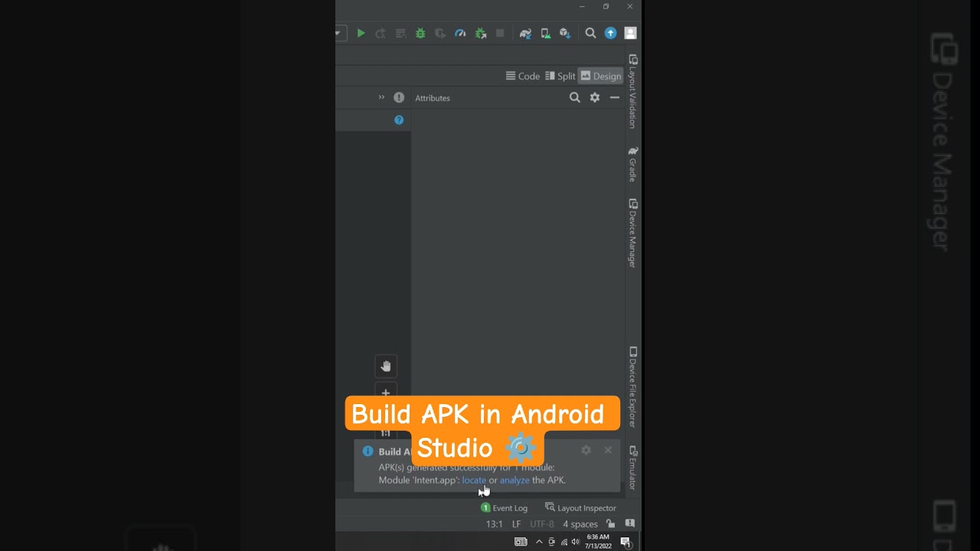
Task: Click the blue info icon in notification
Action: (368, 452)
